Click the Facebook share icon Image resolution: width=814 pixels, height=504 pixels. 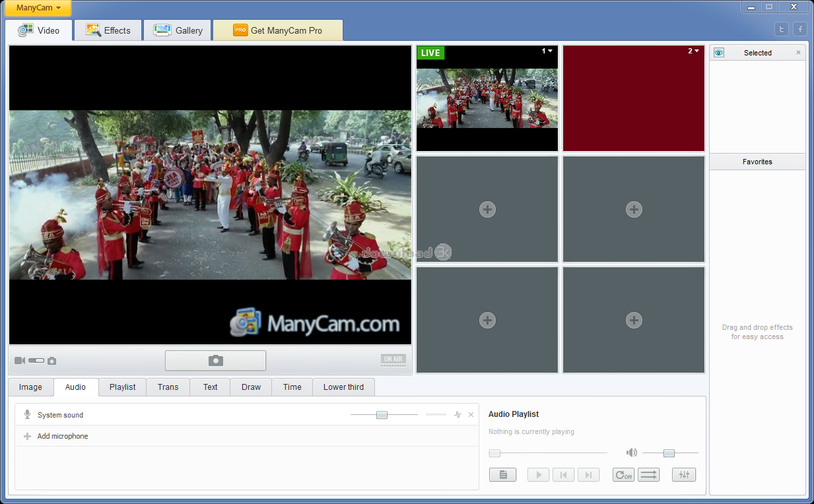click(799, 29)
